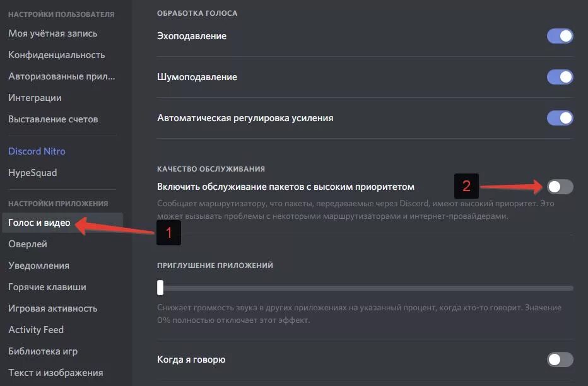
Task: Open Горячие клавиши settings
Action: (47, 287)
